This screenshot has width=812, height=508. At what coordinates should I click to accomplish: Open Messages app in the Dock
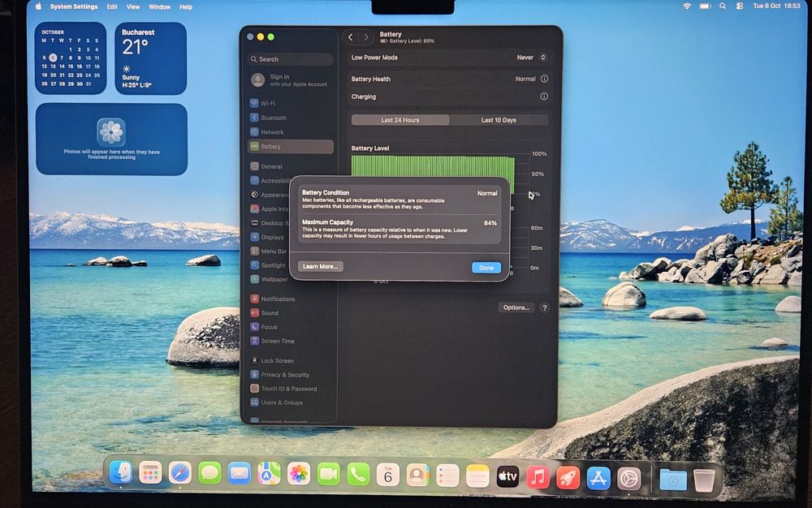pos(209,473)
